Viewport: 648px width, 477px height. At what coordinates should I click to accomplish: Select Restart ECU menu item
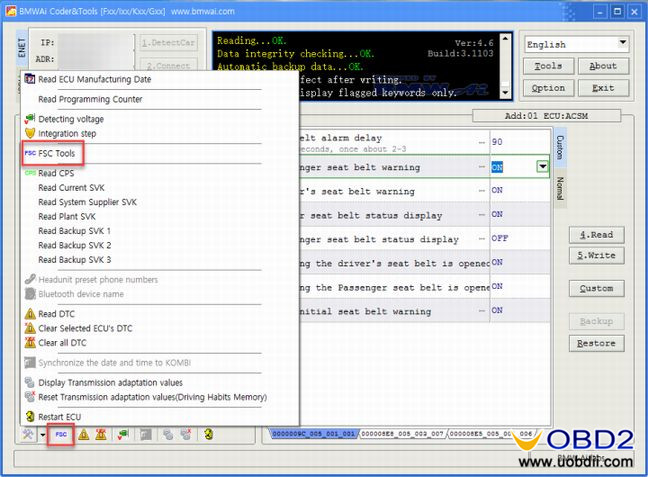(x=60, y=417)
